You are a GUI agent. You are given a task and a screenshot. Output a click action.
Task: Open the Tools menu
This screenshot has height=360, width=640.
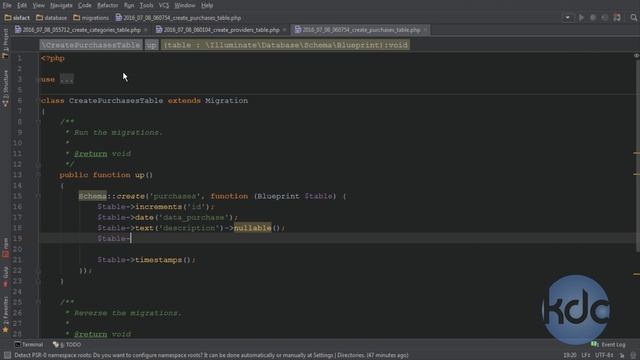[146, 5]
